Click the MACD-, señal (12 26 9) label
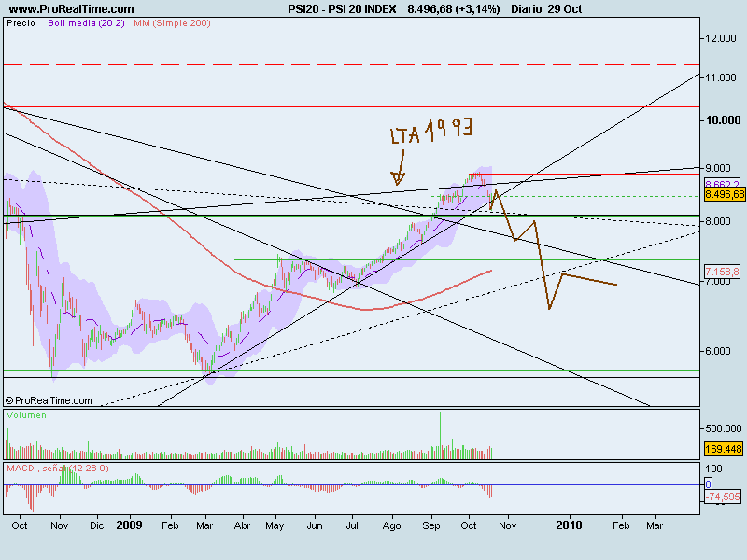 (x=58, y=469)
